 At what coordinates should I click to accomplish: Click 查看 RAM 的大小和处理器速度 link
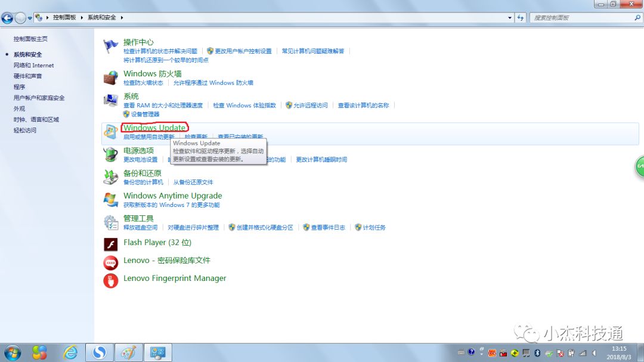click(x=163, y=106)
